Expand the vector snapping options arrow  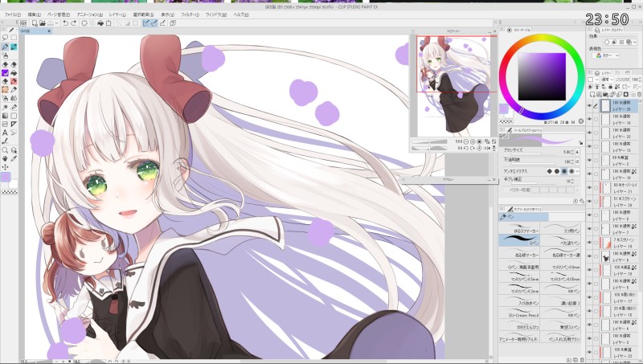[x=577, y=190]
